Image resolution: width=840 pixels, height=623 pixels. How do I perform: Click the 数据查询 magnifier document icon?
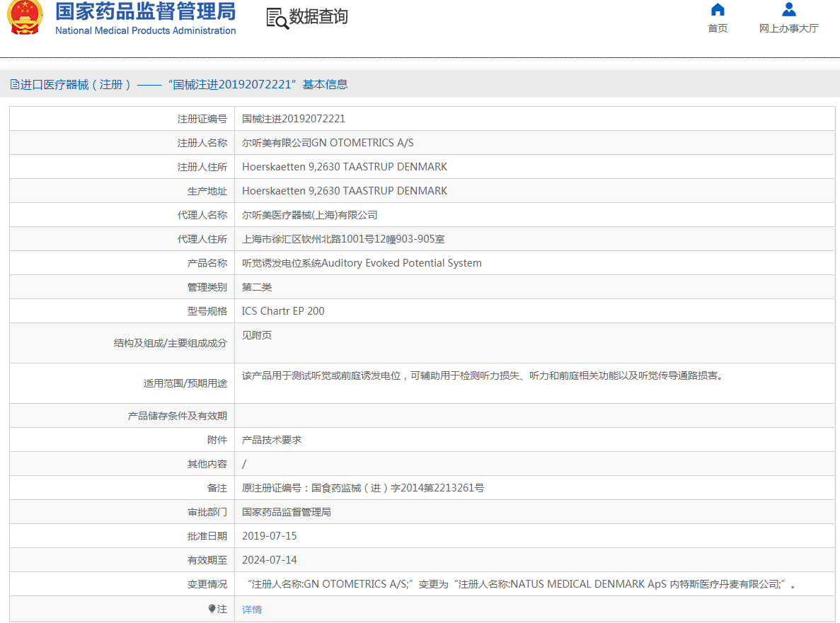(277, 18)
